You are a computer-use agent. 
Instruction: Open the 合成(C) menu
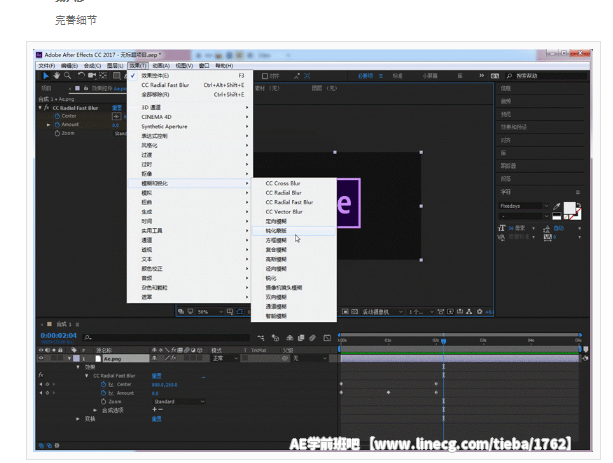pyautogui.click(x=92, y=66)
